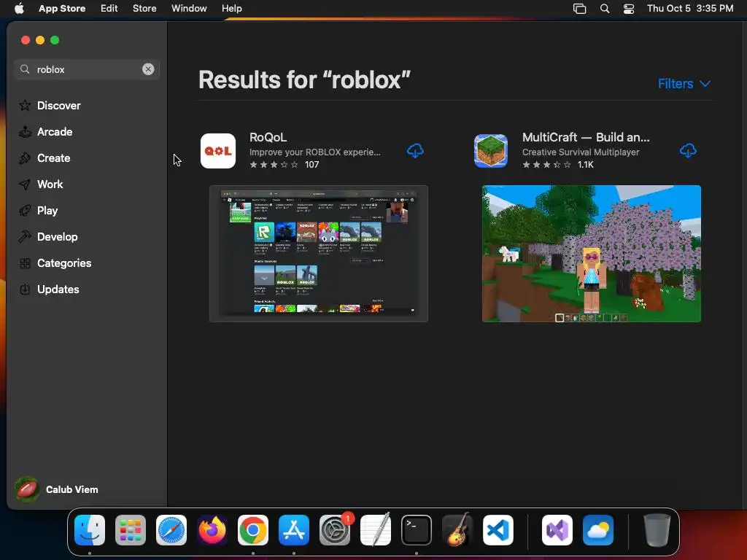Click the Discover star icon
The width and height of the screenshot is (747, 560).
tap(25, 105)
